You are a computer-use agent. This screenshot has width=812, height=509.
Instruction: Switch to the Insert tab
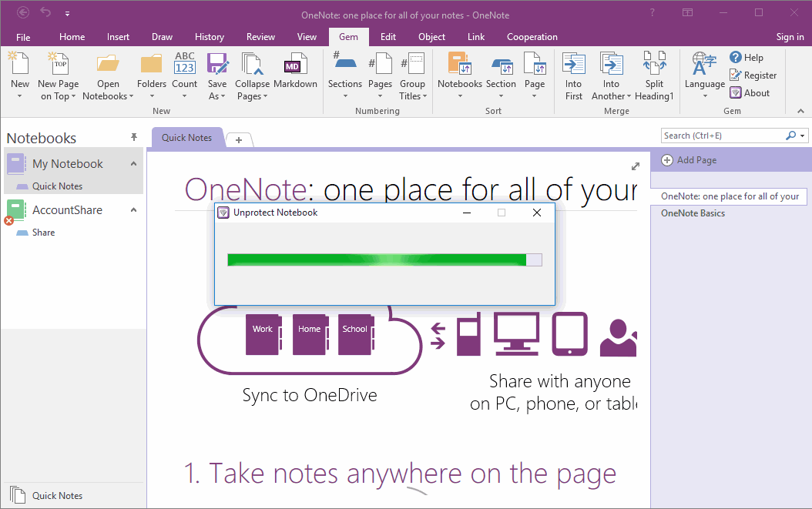(118, 37)
